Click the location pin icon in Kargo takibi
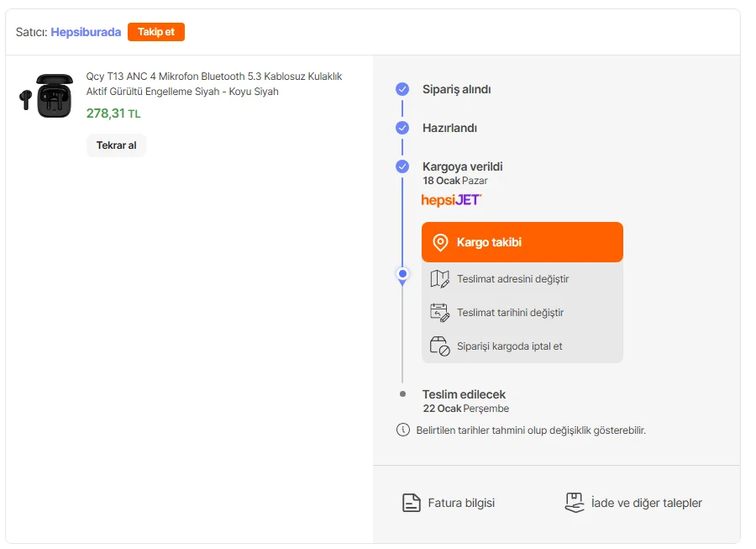The image size is (756, 549). click(440, 243)
